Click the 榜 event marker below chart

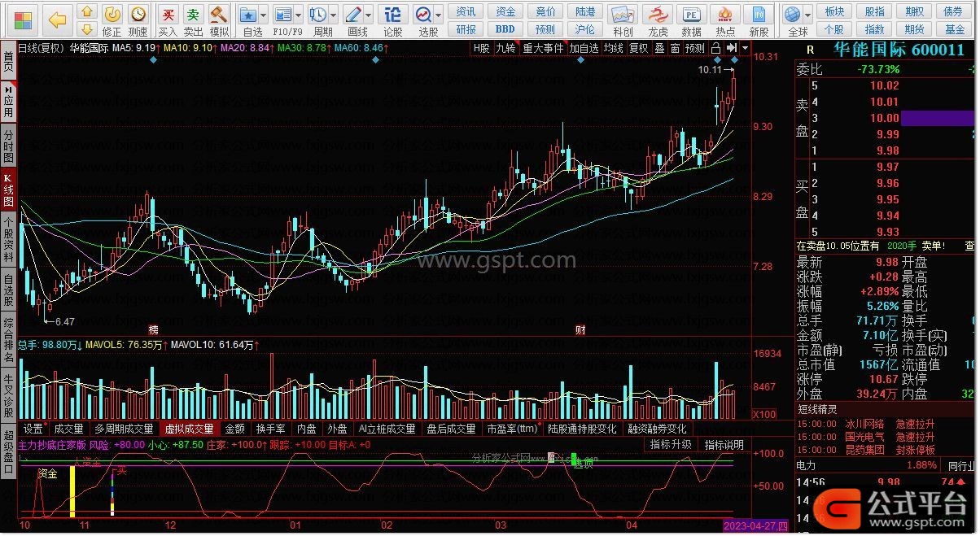[x=154, y=329]
